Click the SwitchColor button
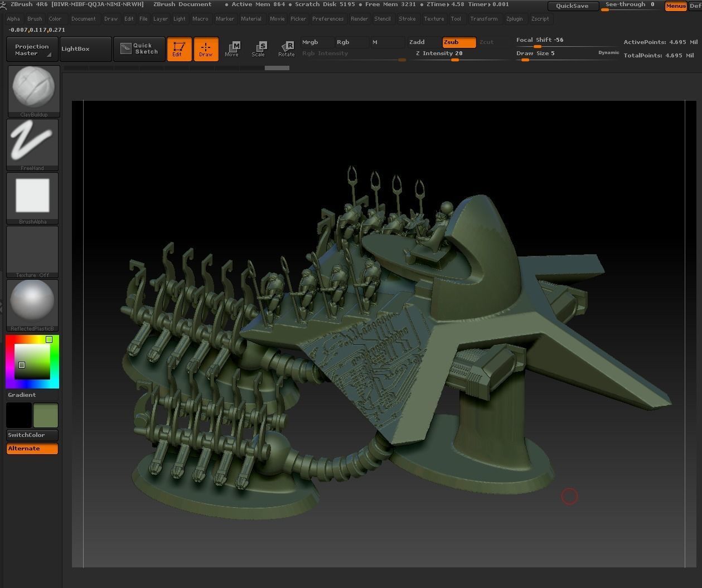Image resolution: width=702 pixels, height=588 pixels. tap(32, 435)
